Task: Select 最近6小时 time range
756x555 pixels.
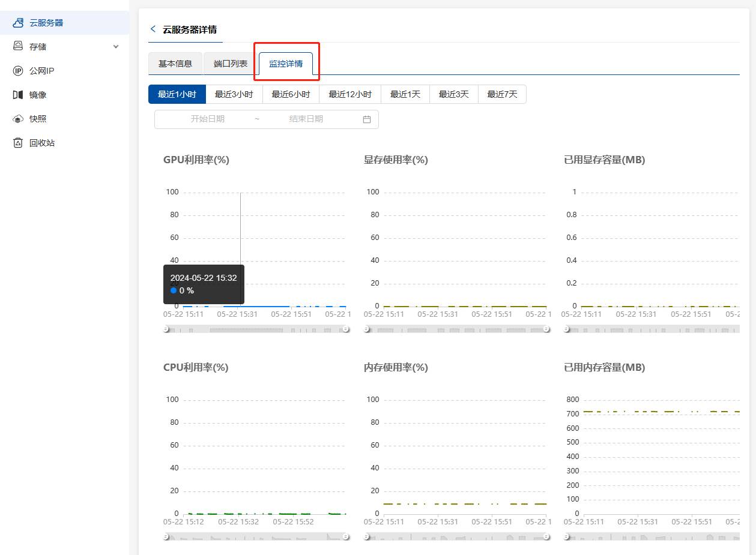Action: [291, 94]
